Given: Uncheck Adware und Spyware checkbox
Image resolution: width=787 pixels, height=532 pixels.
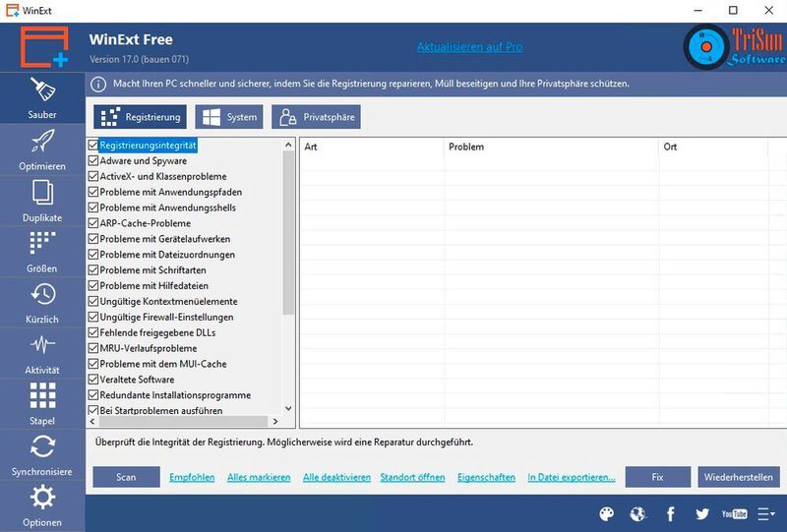Looking at the screenshot, I should click(92, 160).
